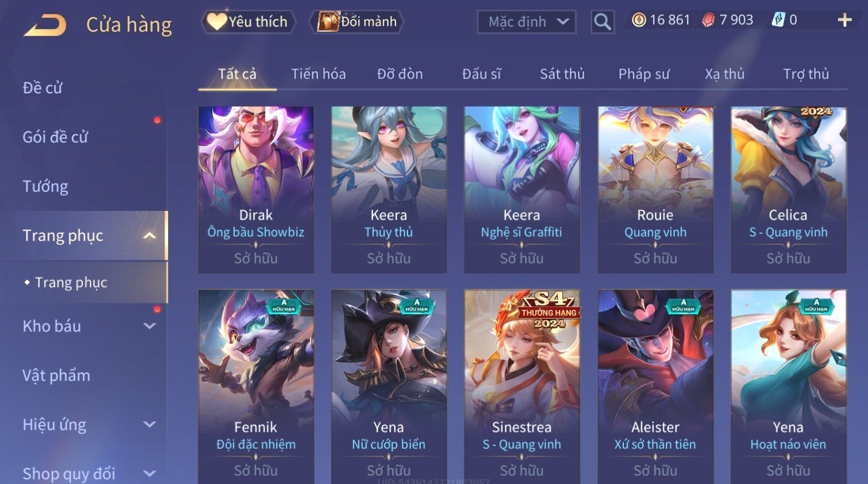Tap the golden back arrow icon
The image size is (868, 484).
click(x=45, y=25)
